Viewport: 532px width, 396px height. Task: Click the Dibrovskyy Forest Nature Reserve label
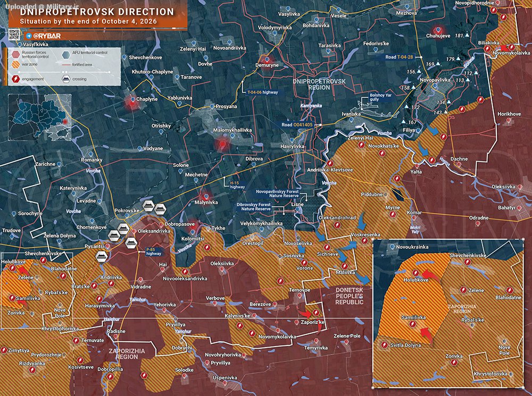(x=254, y=207)
